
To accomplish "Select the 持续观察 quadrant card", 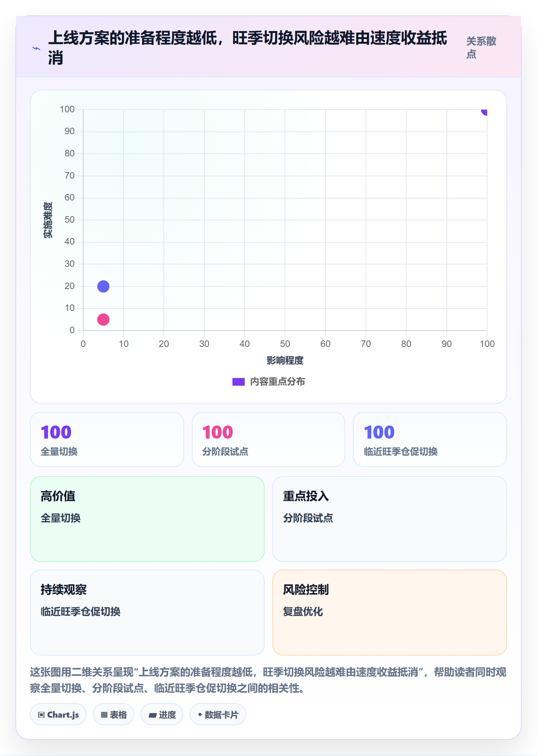I will 147,613.
